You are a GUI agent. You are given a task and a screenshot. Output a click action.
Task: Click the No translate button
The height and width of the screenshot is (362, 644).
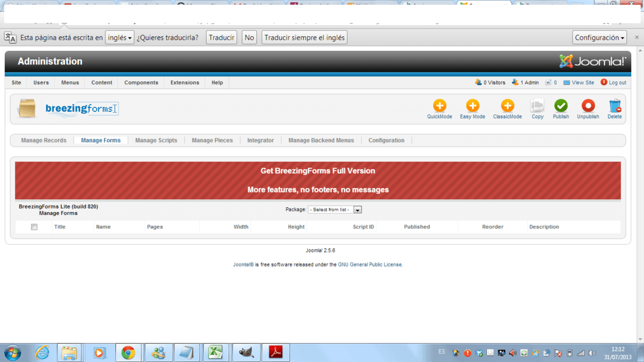[249, 37]
